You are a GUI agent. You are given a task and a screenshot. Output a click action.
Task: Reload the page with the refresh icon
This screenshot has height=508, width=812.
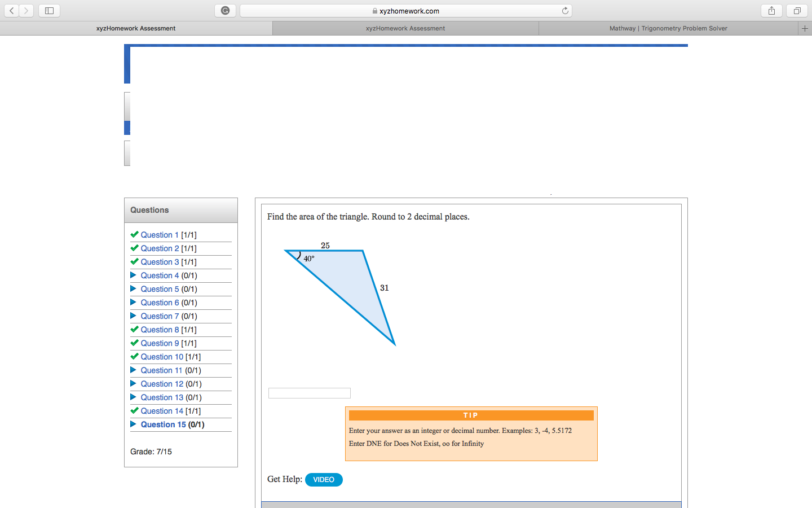coord(565,10)
